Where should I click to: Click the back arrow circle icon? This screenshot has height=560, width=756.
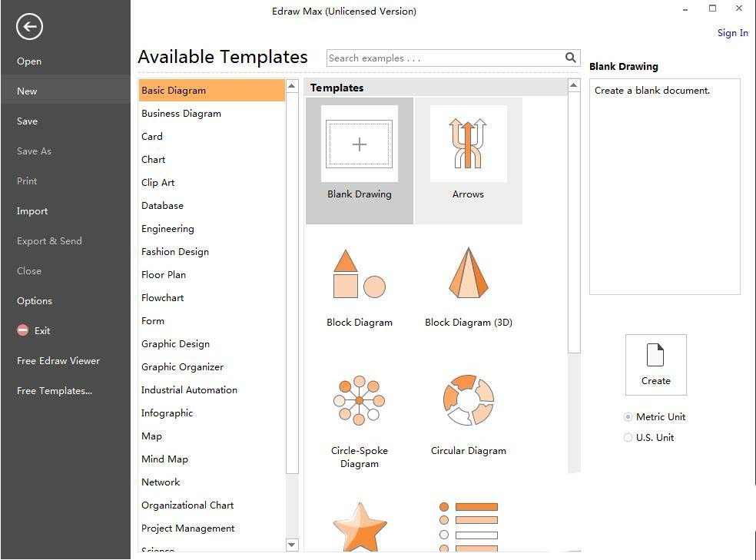coord(29,27)
